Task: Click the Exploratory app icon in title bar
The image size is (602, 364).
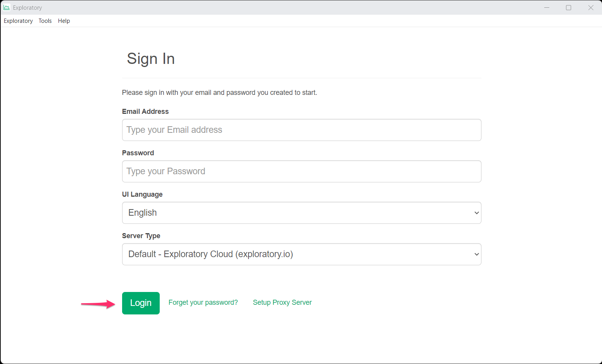Action: 7,7
